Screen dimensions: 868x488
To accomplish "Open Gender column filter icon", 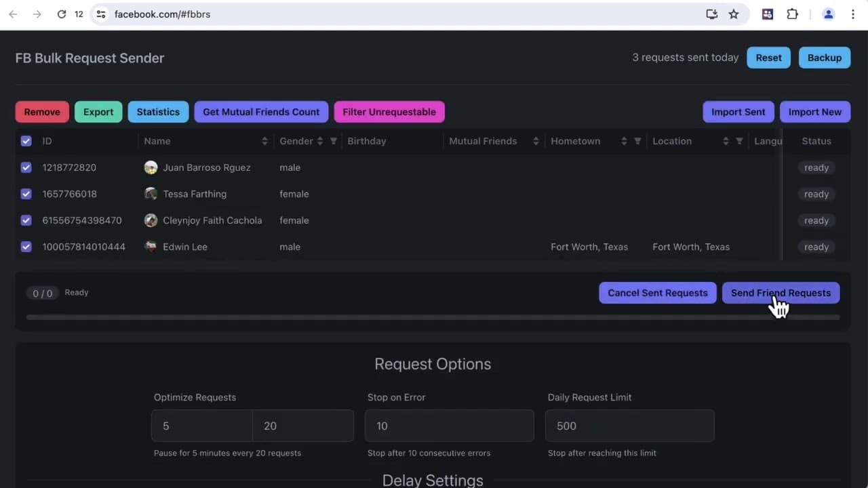I will [x=333, y=141].
